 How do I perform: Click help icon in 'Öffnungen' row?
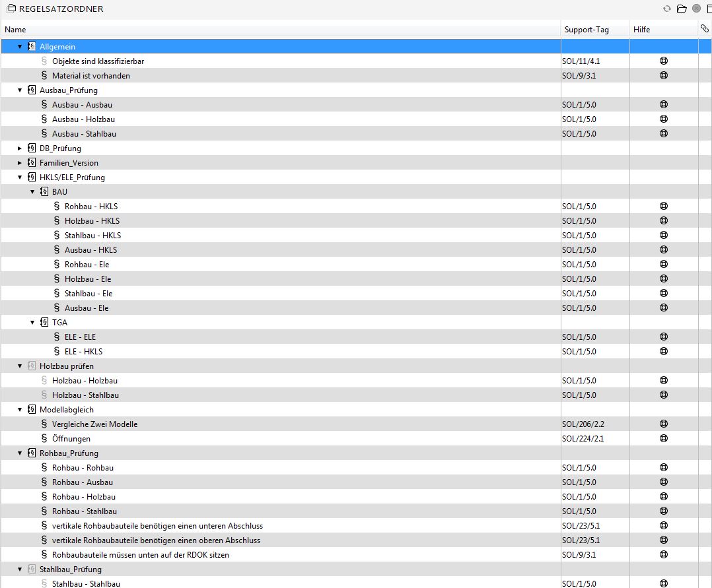pyautogui.click(x=664, y=439)
